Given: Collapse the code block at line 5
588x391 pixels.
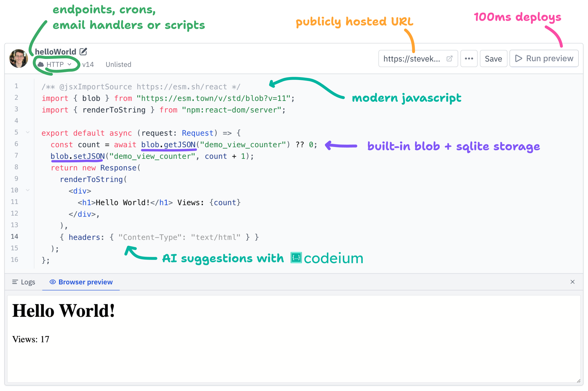Looking at the screenshot, I should (x=28, y=133).
